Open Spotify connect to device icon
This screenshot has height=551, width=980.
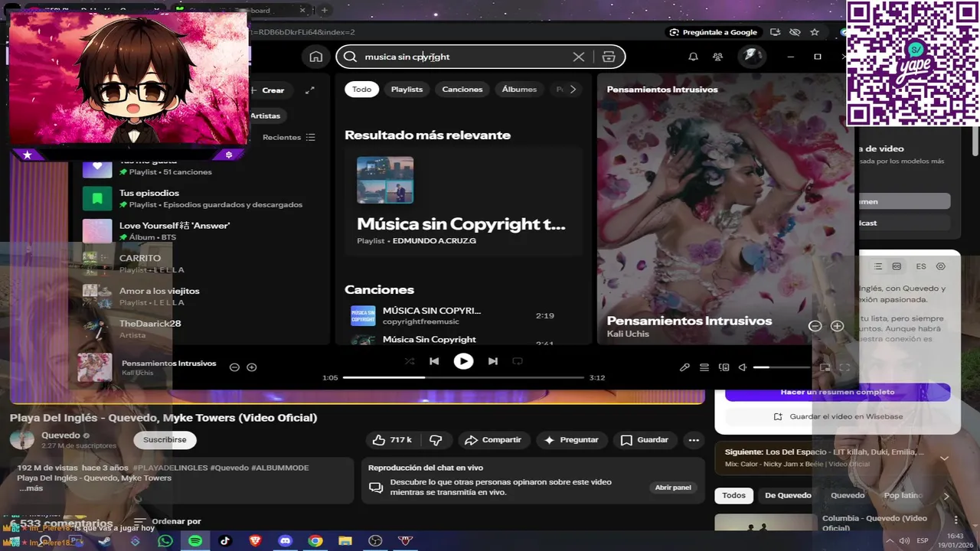pos(724,367)
